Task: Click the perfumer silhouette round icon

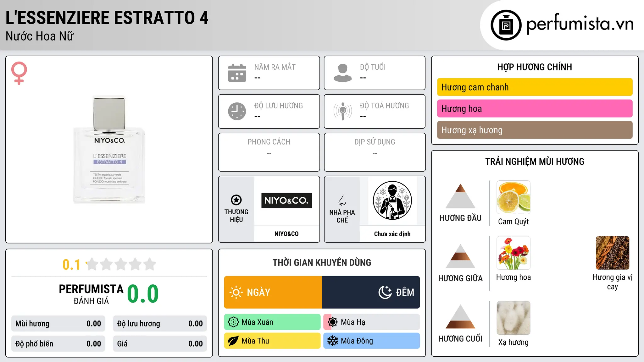Action: pyautogui.click(x=392, y=200)
